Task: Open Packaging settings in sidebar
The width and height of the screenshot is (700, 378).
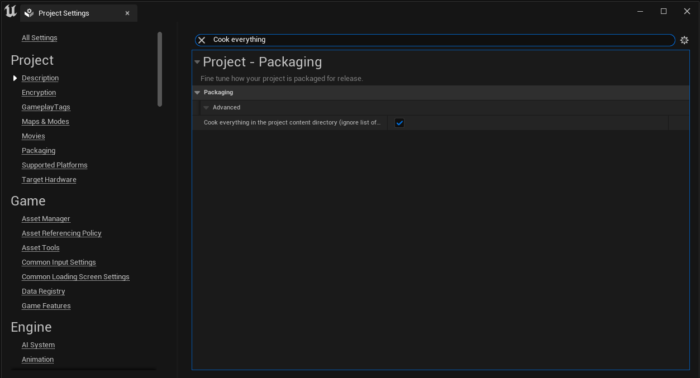Action: [x=38, y=150]
